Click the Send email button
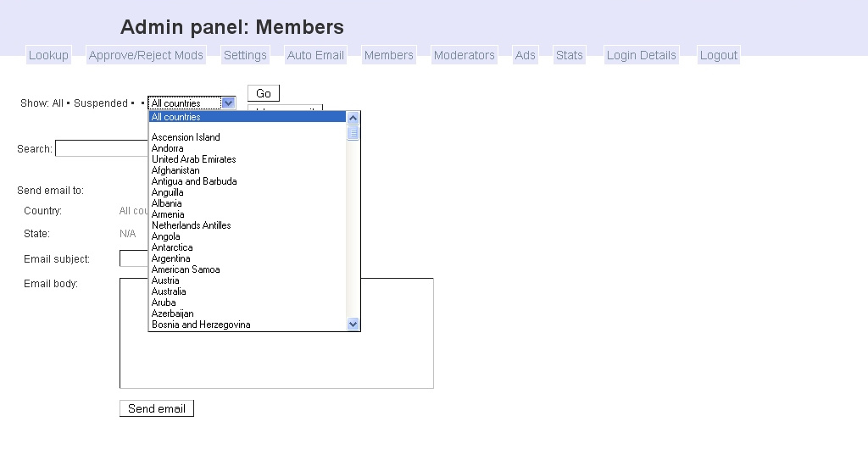 click(157, 408)
